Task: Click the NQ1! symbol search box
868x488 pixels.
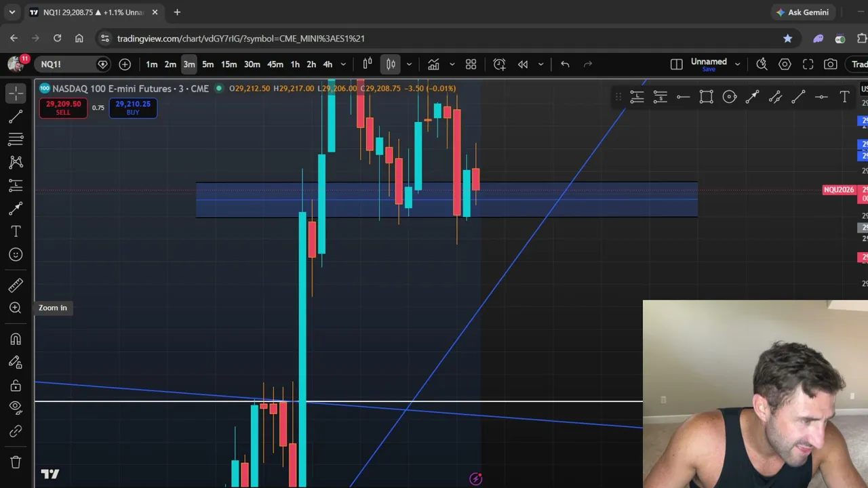Action: tap(74, 64)
